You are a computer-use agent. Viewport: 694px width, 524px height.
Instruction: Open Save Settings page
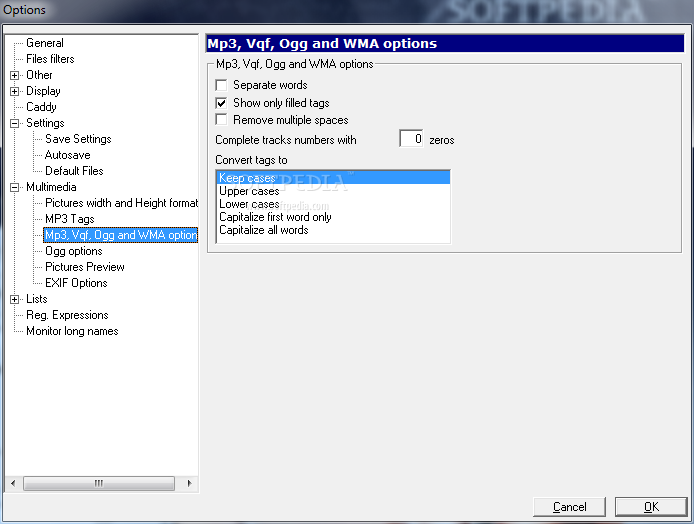[78, 139]
